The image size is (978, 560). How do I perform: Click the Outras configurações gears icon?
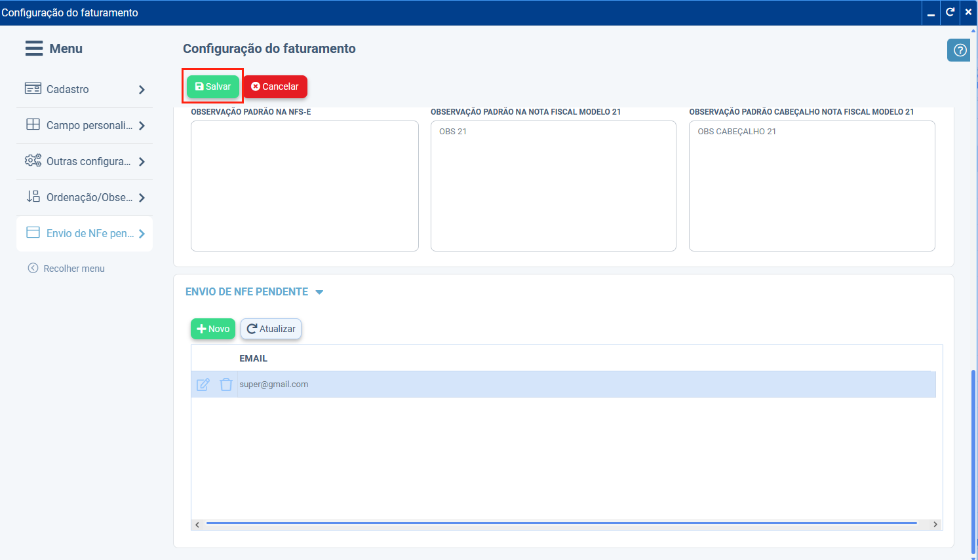pyautogui.click(x=33, y=160)
